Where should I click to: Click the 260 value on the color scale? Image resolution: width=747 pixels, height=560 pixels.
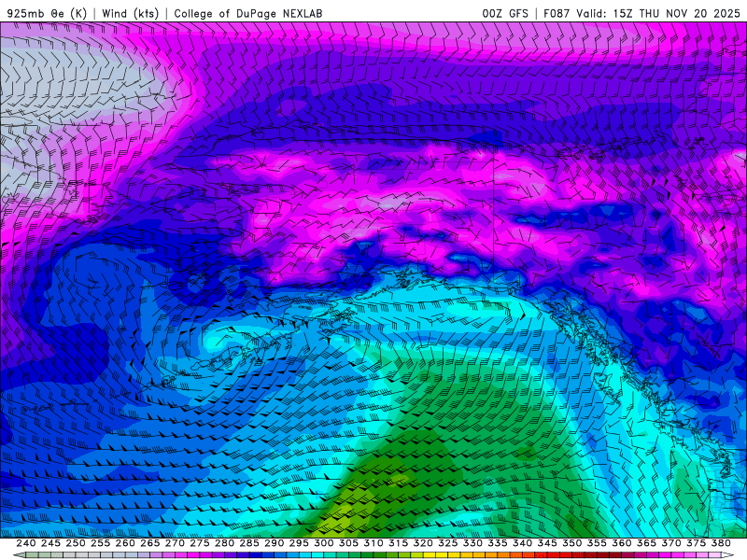click(125, 543)
